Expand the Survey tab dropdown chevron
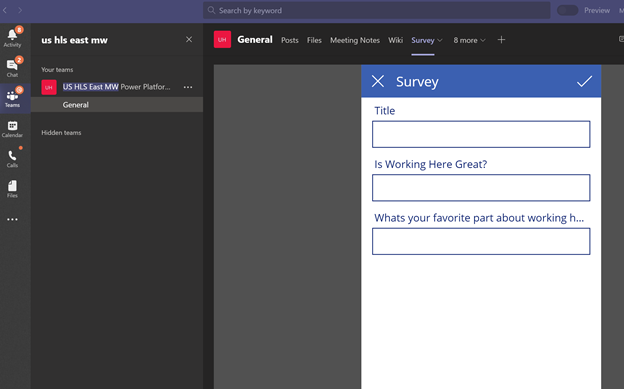This screenshot has width=624, height=389. pos(440,40)
